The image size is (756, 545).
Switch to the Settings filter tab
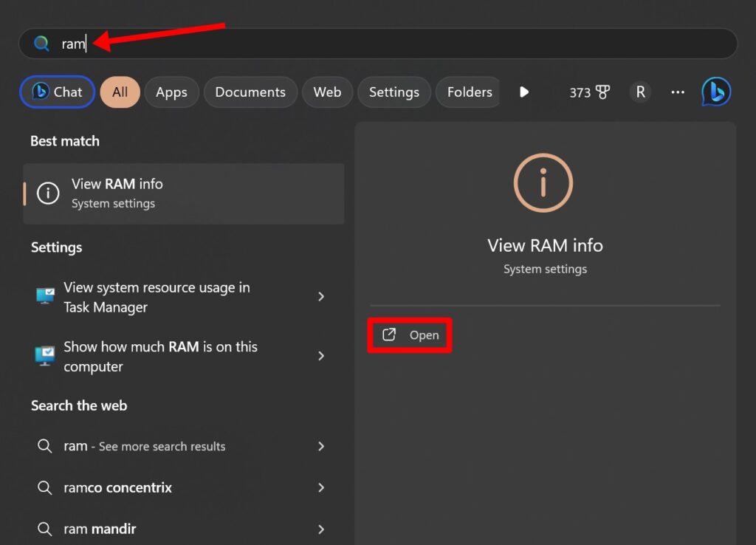tap(394, 92)
